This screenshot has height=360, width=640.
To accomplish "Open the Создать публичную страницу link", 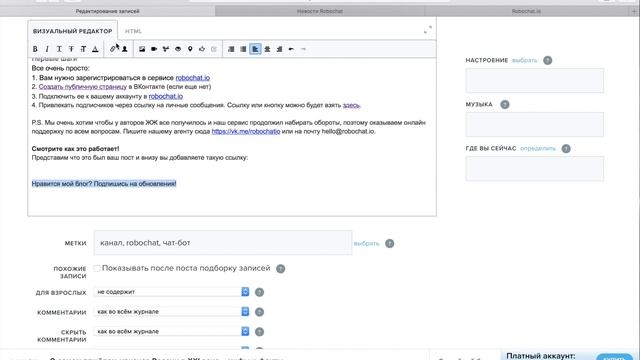I will pos(83,87).
